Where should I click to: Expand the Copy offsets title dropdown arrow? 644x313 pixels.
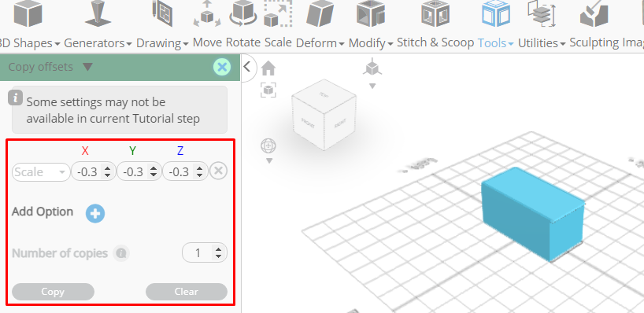click(x=87, y=67)
